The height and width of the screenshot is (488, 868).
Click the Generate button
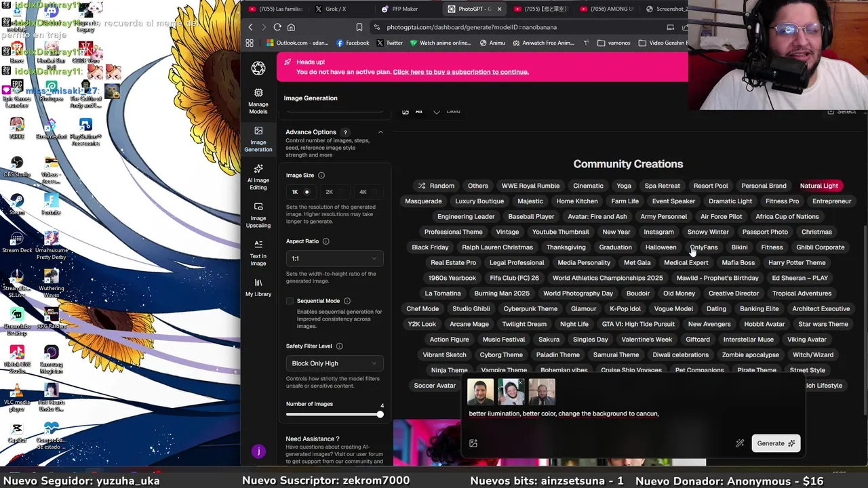pyautogui.click(x=776, y=443)
